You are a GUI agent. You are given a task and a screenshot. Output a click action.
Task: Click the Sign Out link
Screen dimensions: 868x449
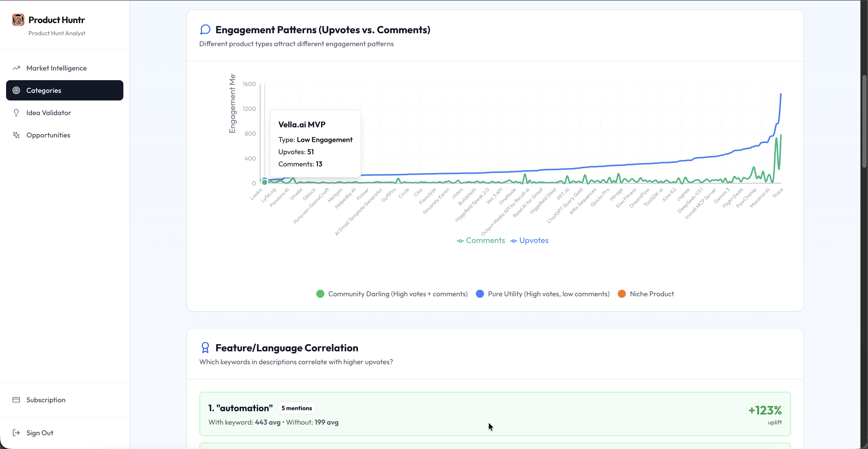coord(40,433)
